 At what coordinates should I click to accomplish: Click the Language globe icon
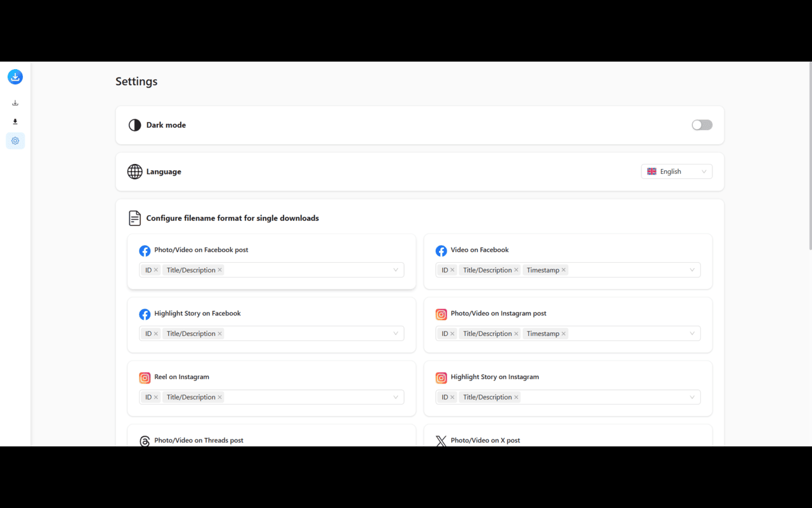pyautogui.click(x=134, y=171)
